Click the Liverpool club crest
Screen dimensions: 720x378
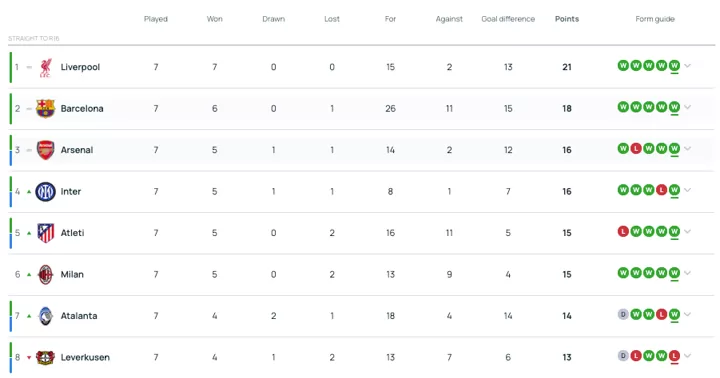(x=45, y=68)
